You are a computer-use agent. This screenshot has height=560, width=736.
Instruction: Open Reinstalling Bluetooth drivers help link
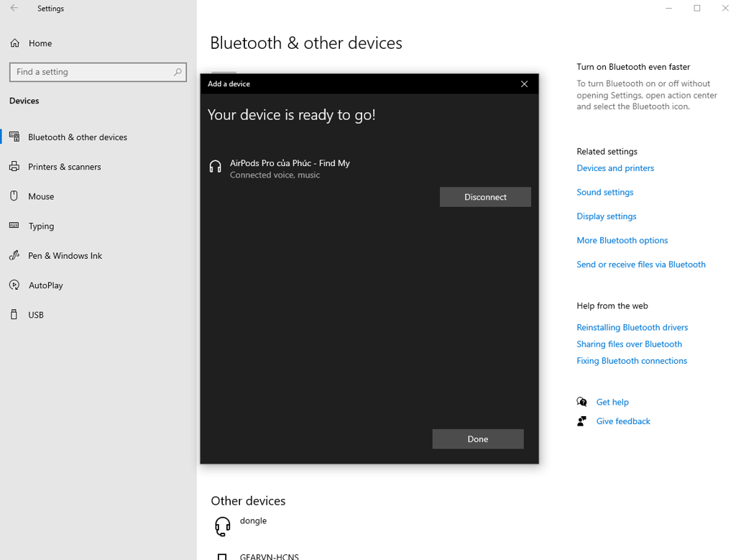pyautogui.click(x=632, y=327)
